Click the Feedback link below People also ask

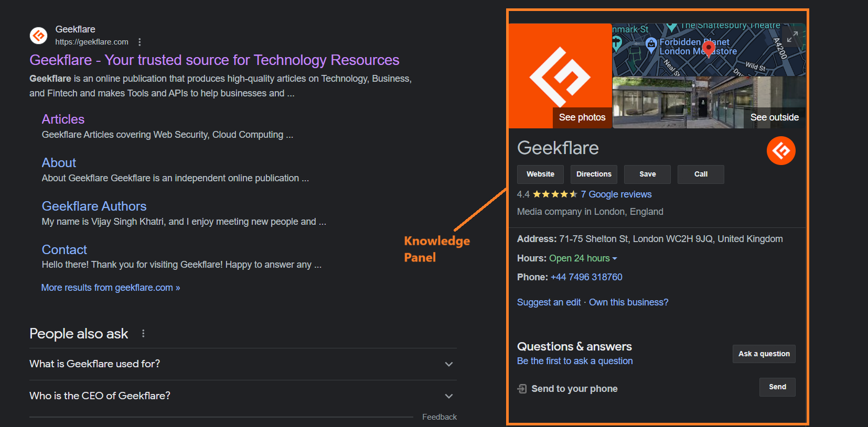(440, 417)
